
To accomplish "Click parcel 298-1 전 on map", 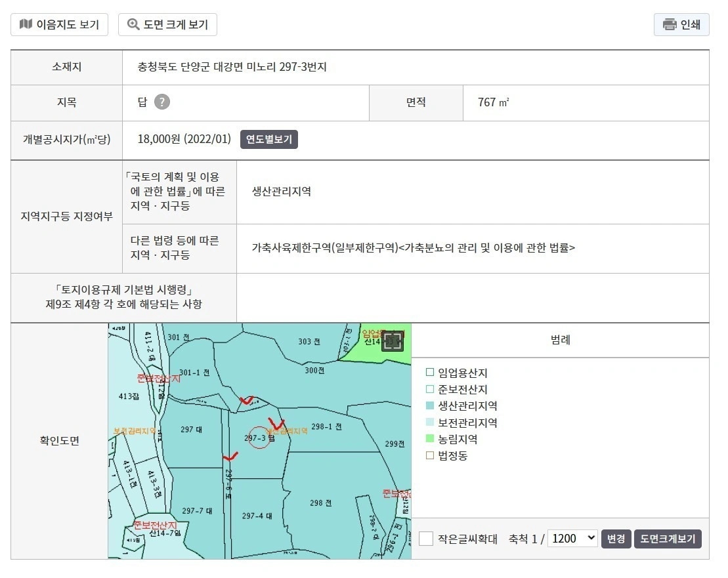I will point(326,426).
